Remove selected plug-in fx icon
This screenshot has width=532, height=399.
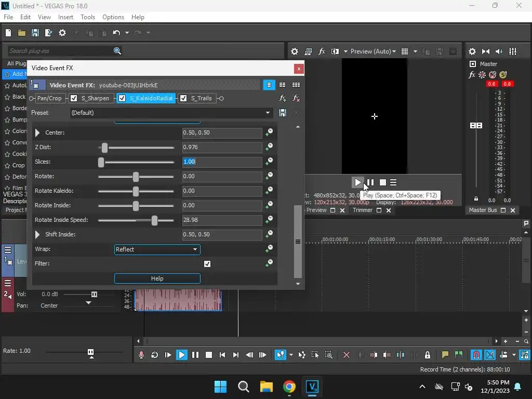point(296,98)
